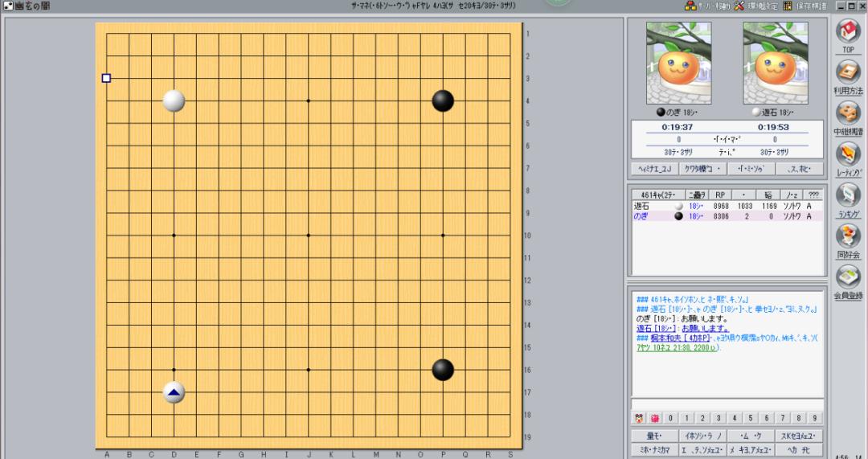Click quick-input number button 8

point(799,418)
